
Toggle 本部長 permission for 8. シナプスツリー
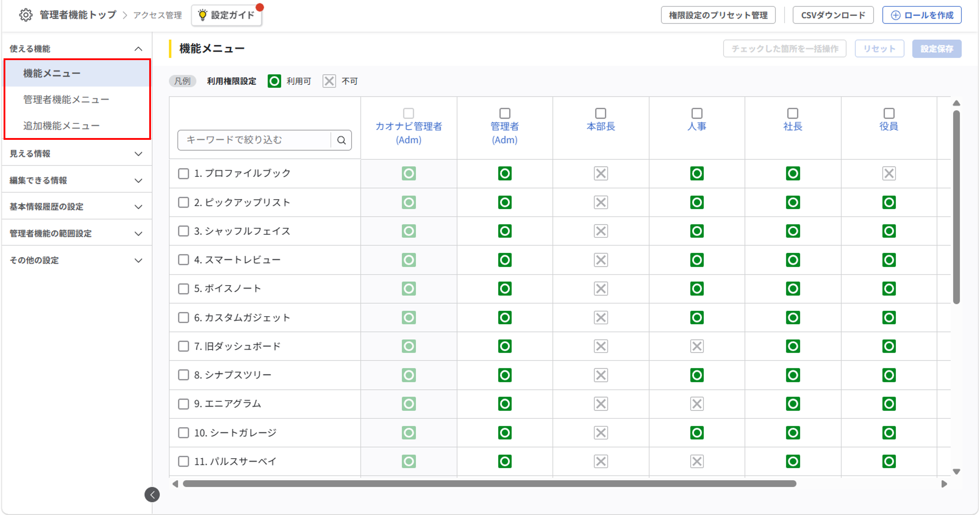point(601,375)
